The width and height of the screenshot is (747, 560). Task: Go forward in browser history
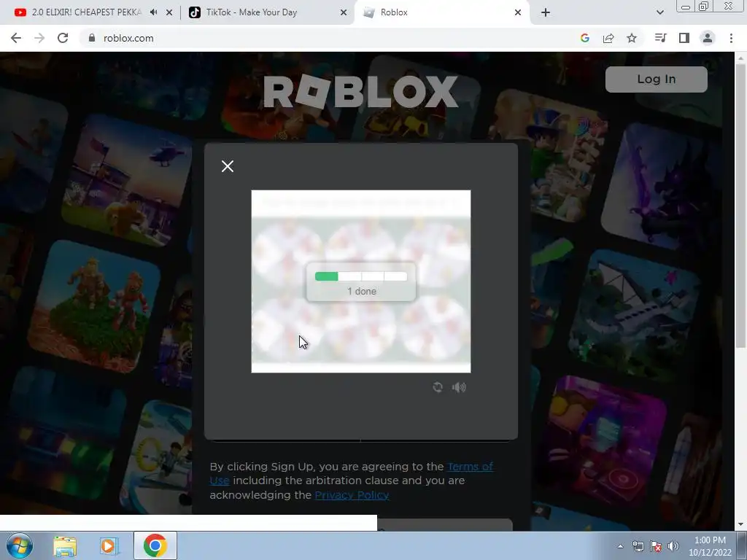(39, 38)
